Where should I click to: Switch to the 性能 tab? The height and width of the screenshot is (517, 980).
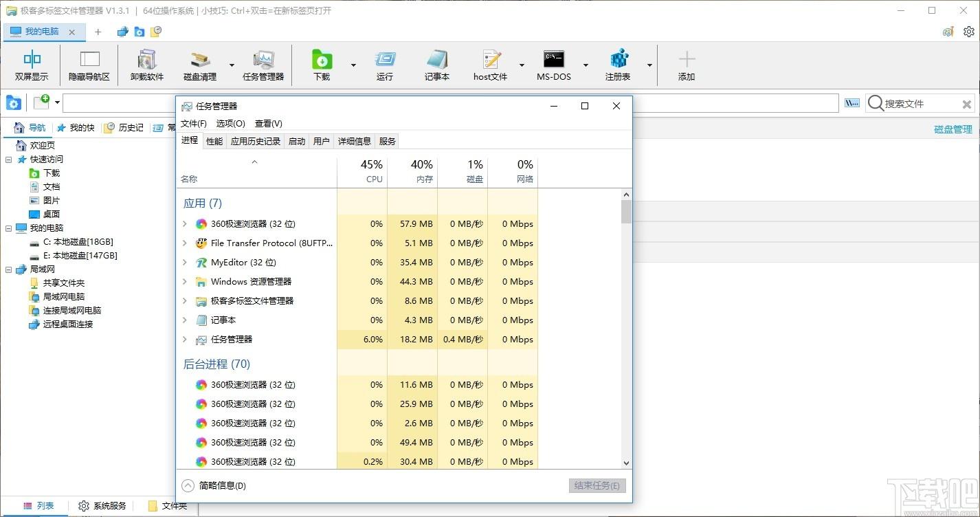(214, 141)
